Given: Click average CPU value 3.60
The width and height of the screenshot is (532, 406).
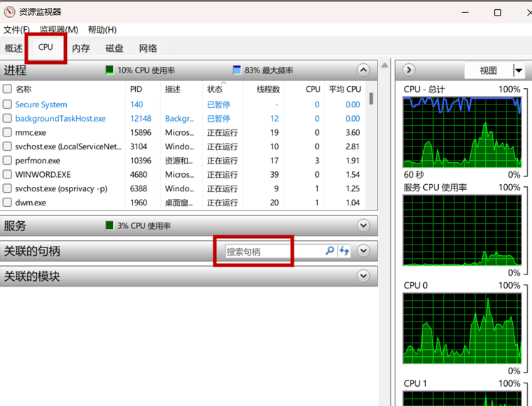Looking at the screenshot, I should coord(353,133).
